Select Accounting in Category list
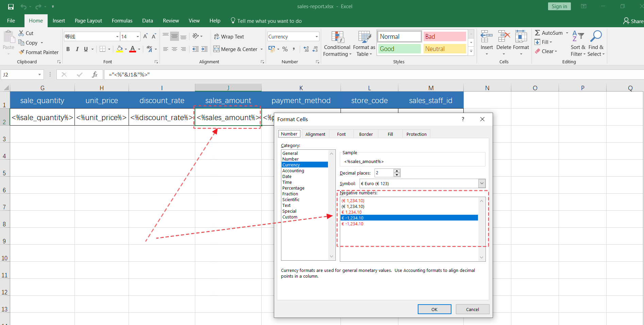 pyautogui.click(x=304, y=170)
